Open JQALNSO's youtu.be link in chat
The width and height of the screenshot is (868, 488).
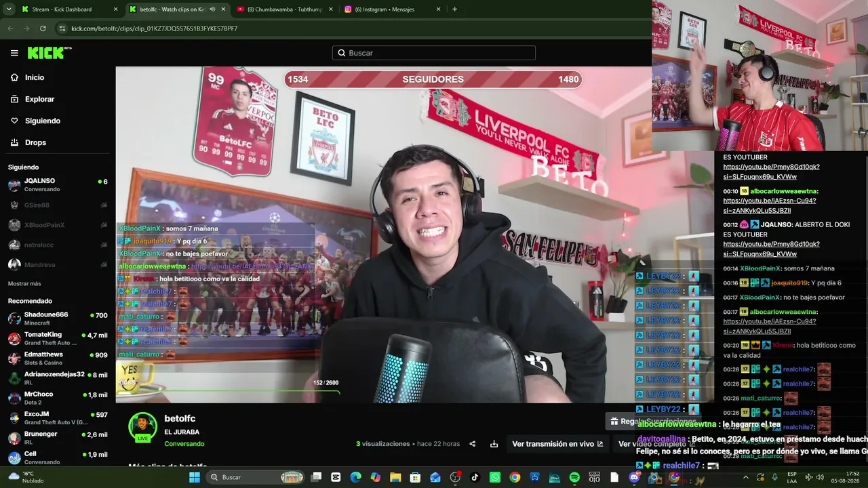(x=771, y=249)
